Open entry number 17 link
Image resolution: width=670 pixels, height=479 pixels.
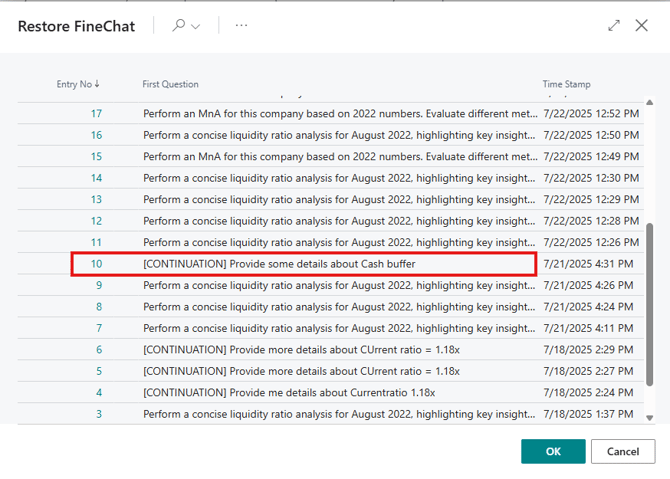96,114
